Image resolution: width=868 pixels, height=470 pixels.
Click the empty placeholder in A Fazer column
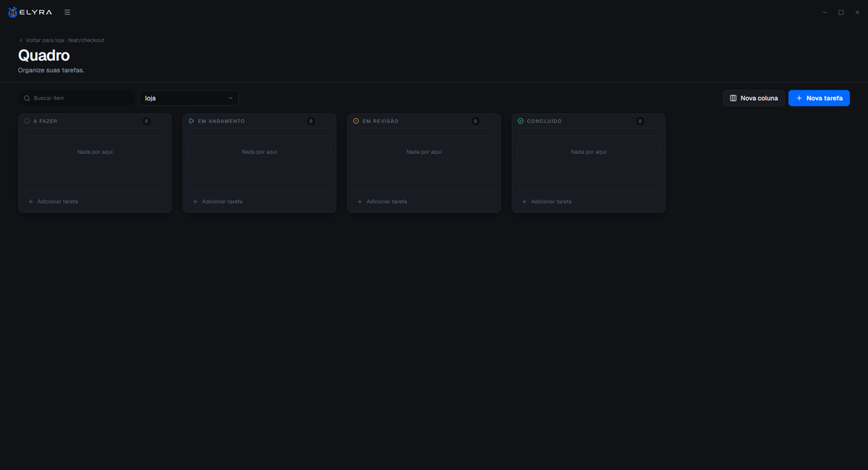tap(95, 152)
